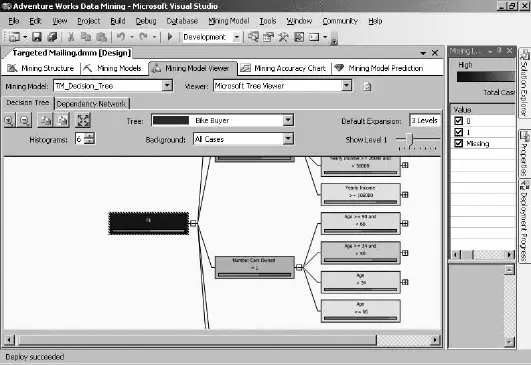
Task: Switch to the Mining Structure tab
Action: point(41,68)
